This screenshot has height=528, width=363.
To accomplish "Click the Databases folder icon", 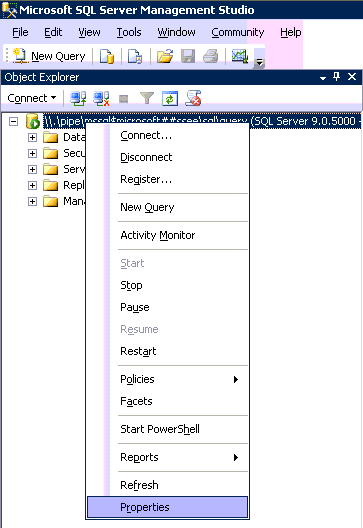I will tap(51, 137).
